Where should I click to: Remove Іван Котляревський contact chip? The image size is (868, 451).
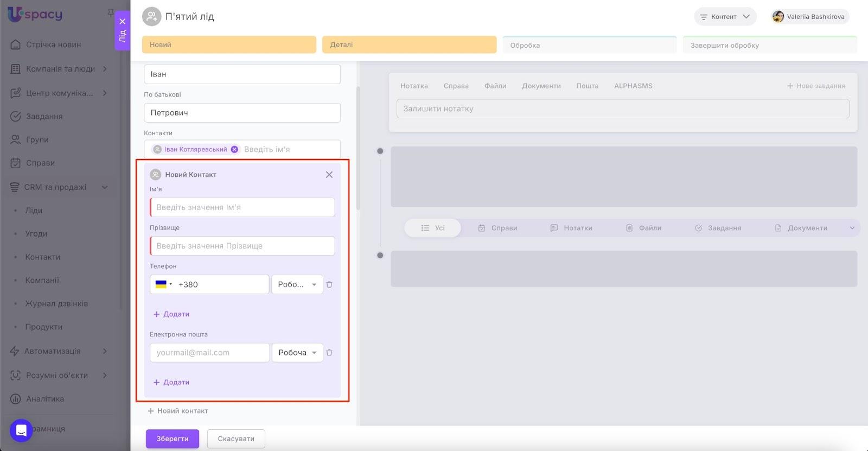(x=234, y=149)
